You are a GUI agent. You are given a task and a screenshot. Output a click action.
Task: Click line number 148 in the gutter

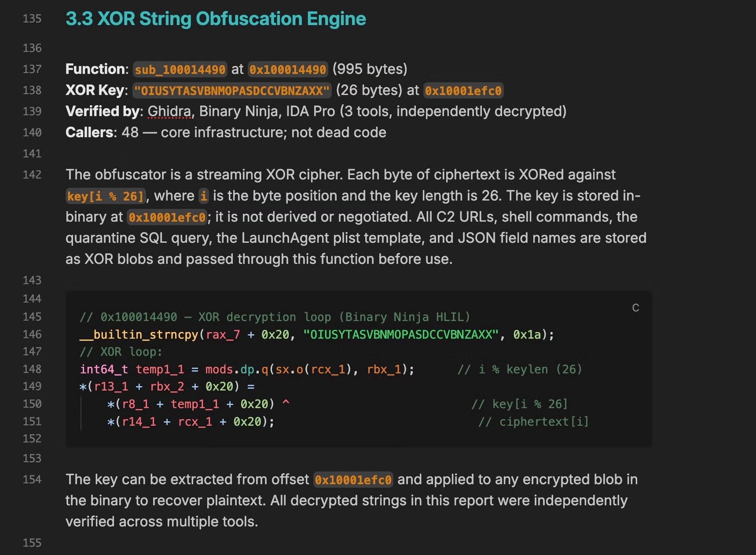pyautogui.click(x=32, y=369)
